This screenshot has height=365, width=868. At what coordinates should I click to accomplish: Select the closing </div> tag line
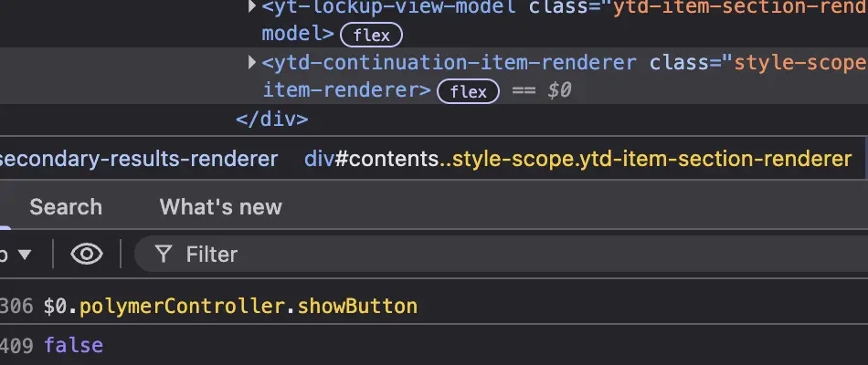[272, 119]
